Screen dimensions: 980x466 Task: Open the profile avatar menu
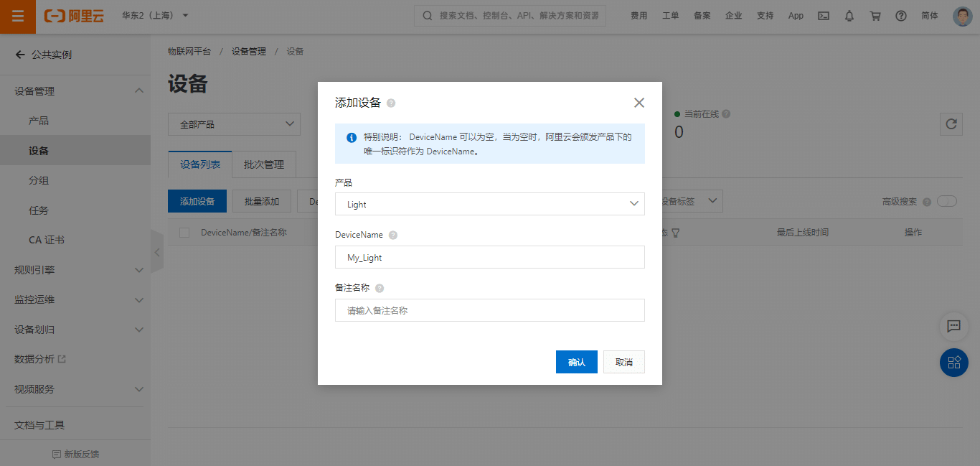tap(961, 15)
